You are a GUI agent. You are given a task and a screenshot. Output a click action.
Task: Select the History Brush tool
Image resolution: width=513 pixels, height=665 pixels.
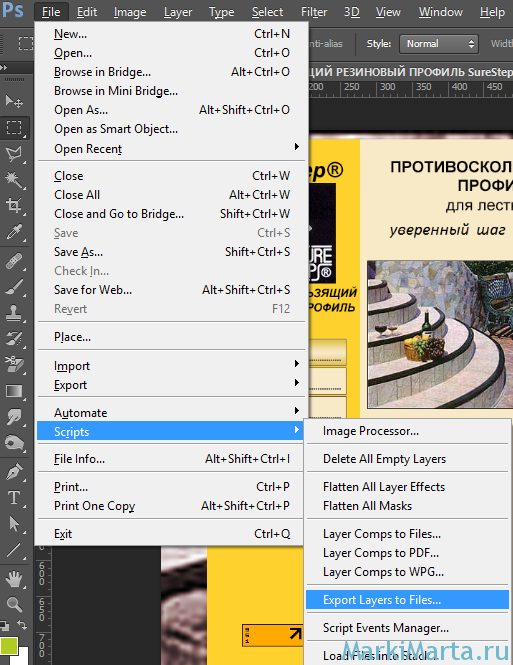point(14,339)
